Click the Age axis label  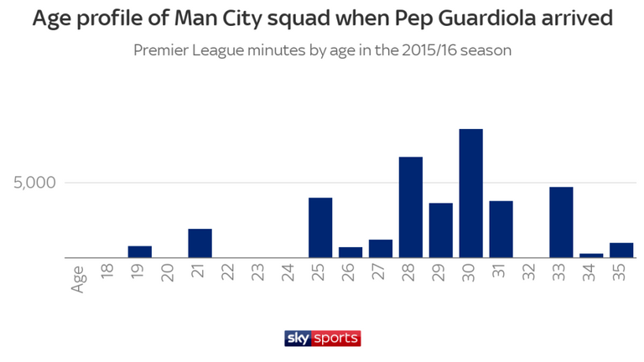click(77, 280)
